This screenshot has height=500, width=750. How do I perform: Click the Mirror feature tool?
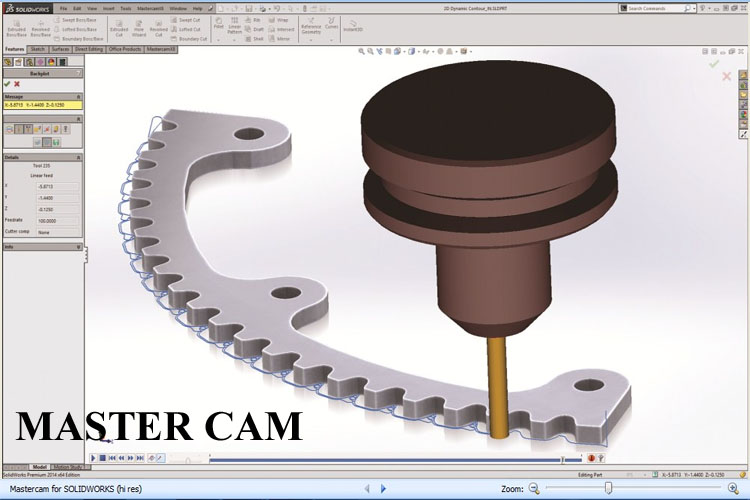tap(279, 39)
